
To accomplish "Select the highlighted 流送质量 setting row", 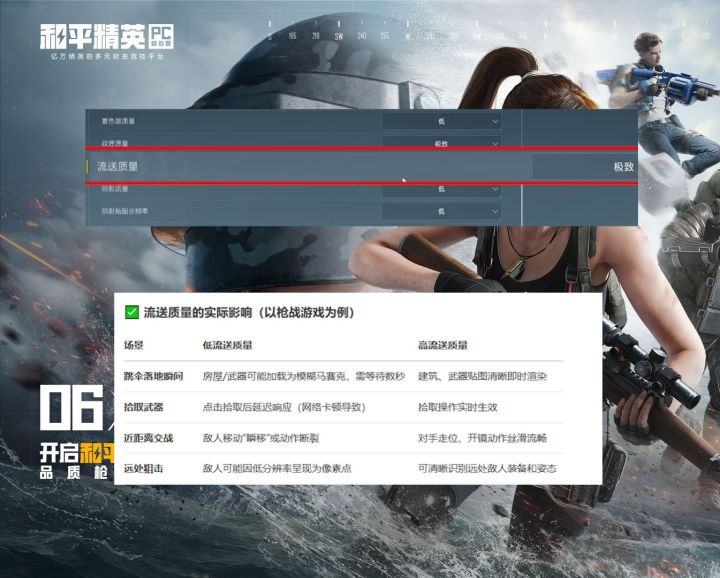I will coord(362,166).
